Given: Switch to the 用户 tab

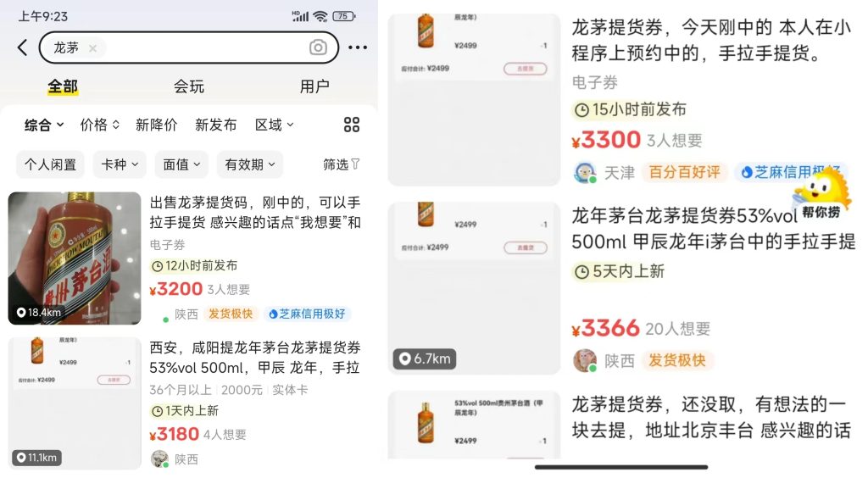Looking at the screenshot, I should point(314,86).
